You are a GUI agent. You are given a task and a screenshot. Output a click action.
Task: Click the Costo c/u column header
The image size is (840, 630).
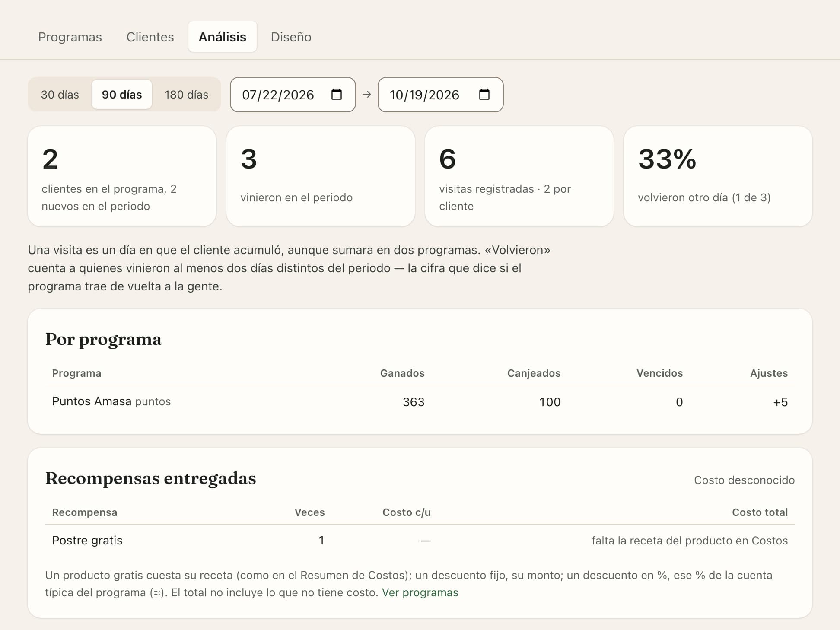pyautogui.click(x=406, y=512)
